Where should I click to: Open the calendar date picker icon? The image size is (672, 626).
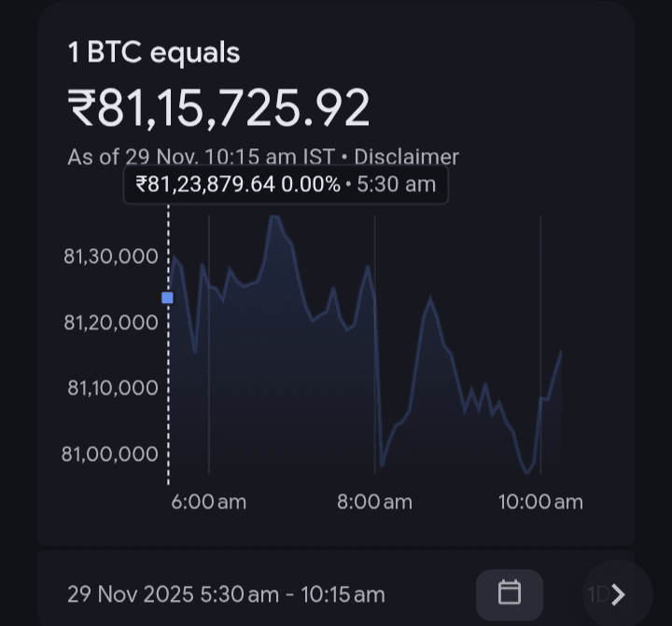(x=510, y=594)
